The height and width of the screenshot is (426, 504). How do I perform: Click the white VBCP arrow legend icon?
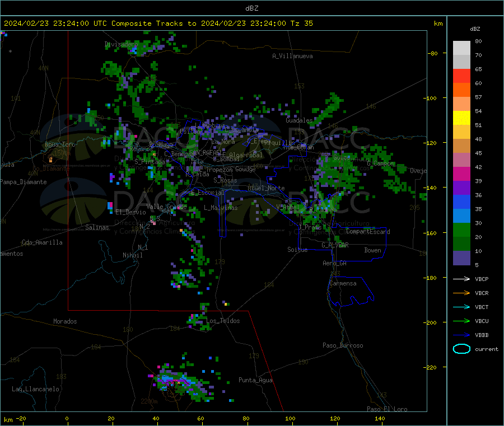point(461,279)
